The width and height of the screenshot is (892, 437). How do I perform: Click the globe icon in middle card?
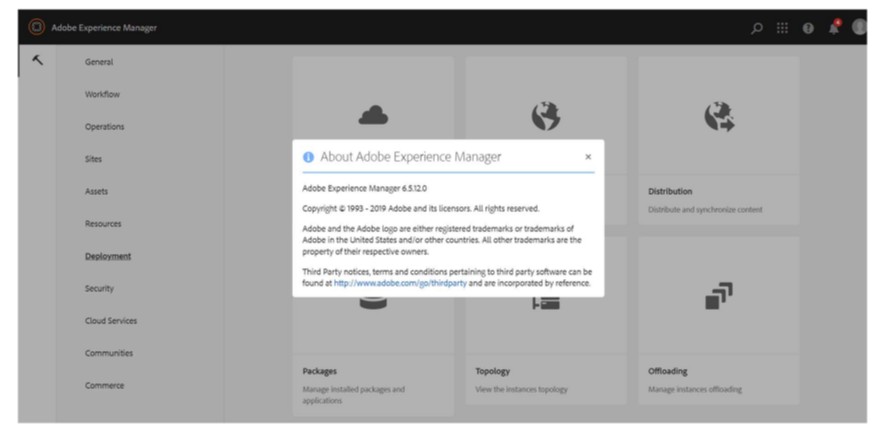[546, 116]
